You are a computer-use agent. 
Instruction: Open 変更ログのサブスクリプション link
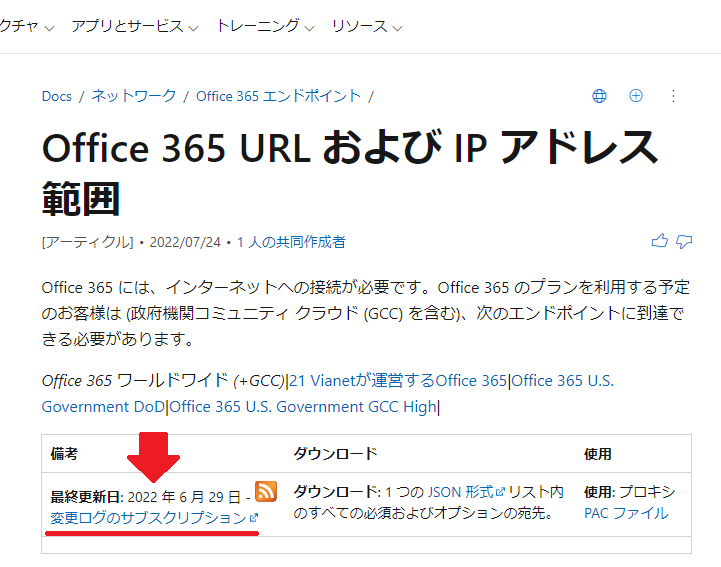(154, 518)
